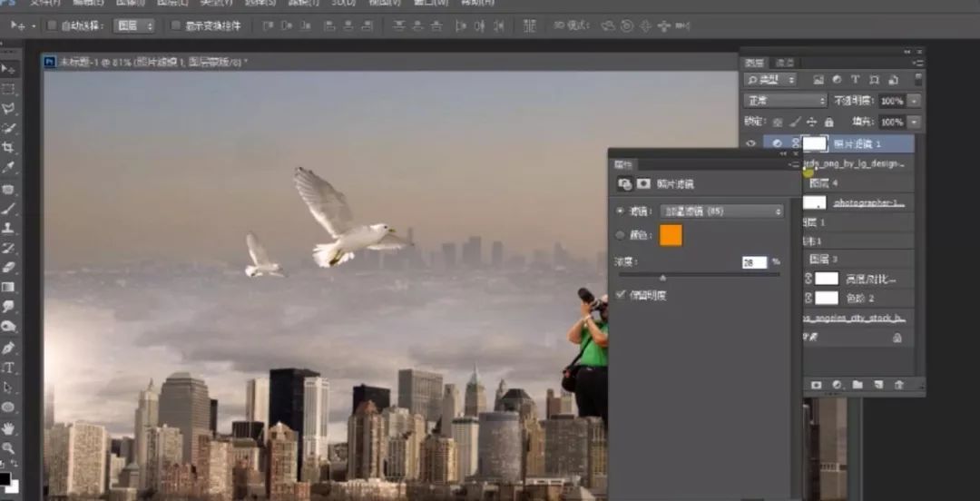Open the 不透明度 opacity arrow dropdown
980x501 pixels.
tap(914, 101)
